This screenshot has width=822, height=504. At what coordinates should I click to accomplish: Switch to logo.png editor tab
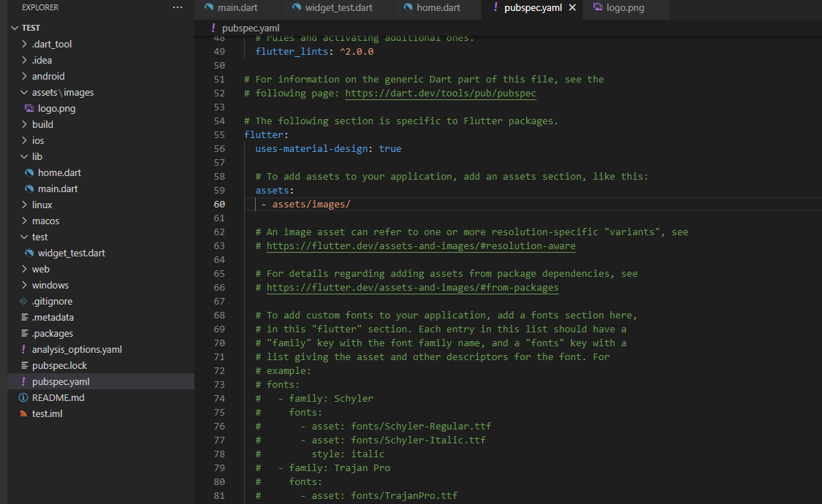625,8
